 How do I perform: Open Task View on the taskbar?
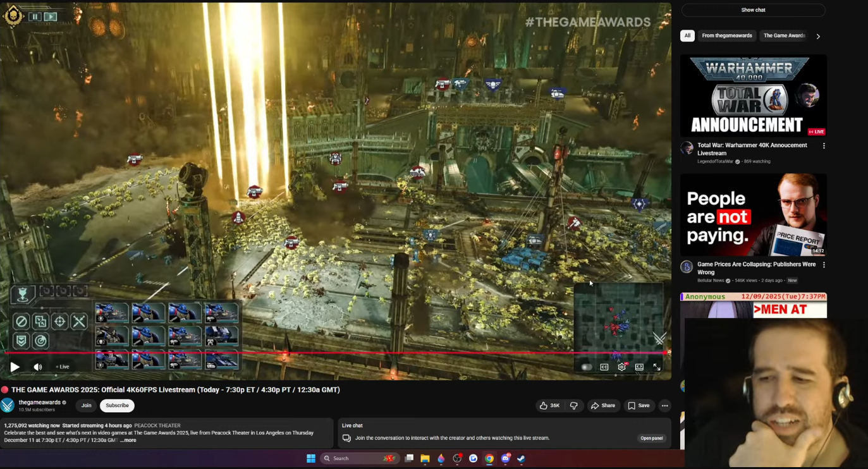tap(409, 458)
